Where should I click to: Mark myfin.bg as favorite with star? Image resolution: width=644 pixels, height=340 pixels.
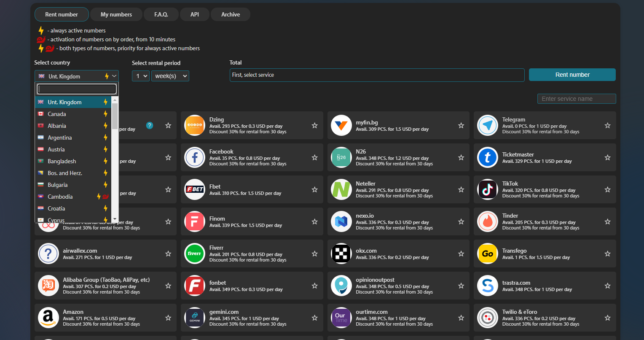coord(461,125)
